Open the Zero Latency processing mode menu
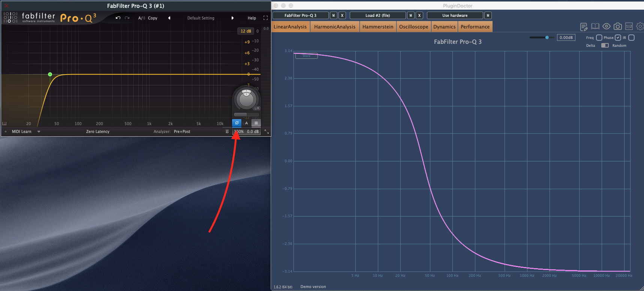The height and width of the screenshot is (291, 644). pyautogui.click(x=98, y=131)
